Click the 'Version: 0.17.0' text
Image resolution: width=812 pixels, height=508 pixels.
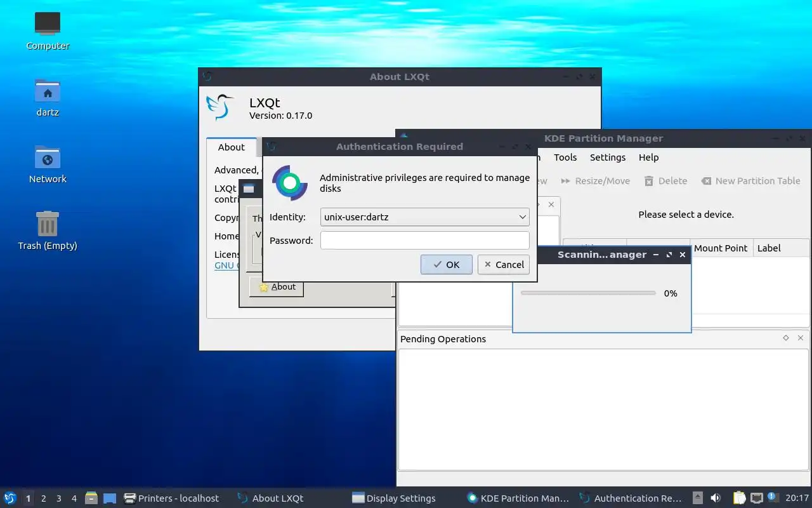(280, 116)
